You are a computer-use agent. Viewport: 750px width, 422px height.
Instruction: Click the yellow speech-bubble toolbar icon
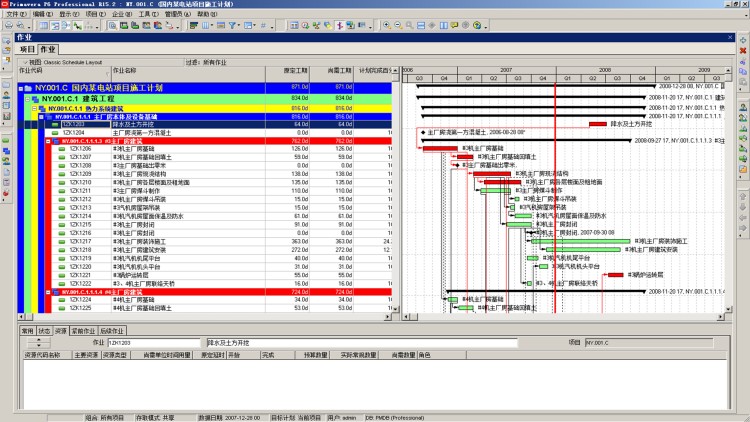coord(454,25)
